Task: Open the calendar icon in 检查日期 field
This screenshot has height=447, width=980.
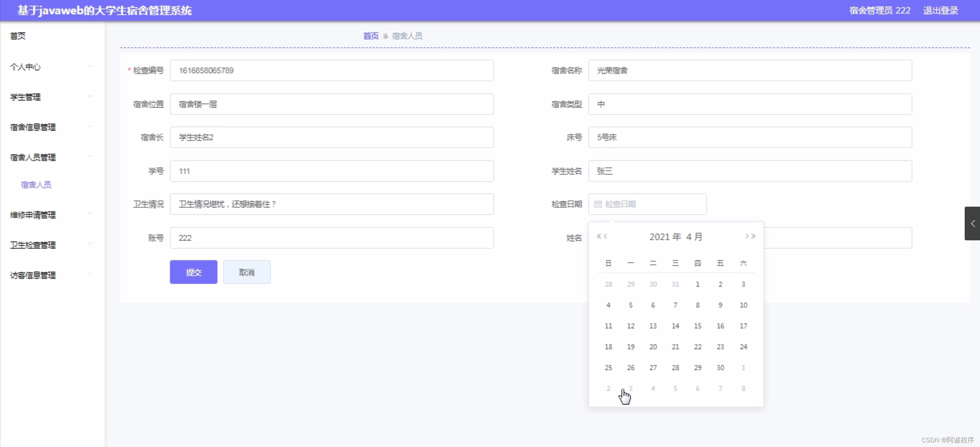Action: tap(598, 204)
